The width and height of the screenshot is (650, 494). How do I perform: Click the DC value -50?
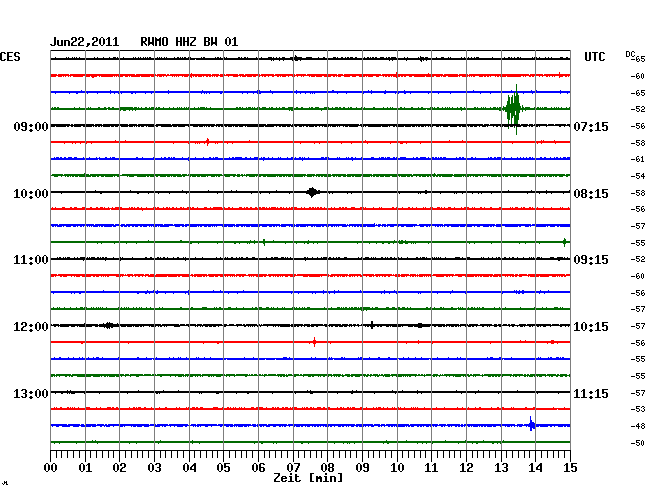(638, 443)
